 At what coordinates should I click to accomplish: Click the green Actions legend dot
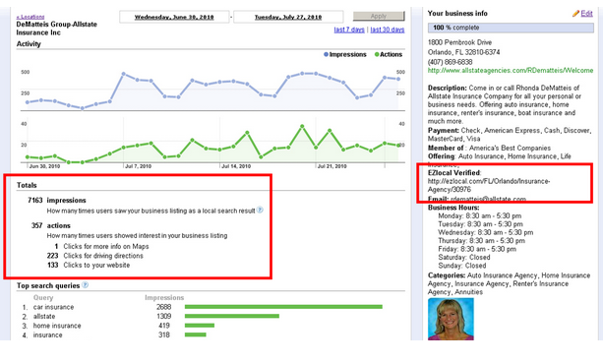tap(377, 55)
